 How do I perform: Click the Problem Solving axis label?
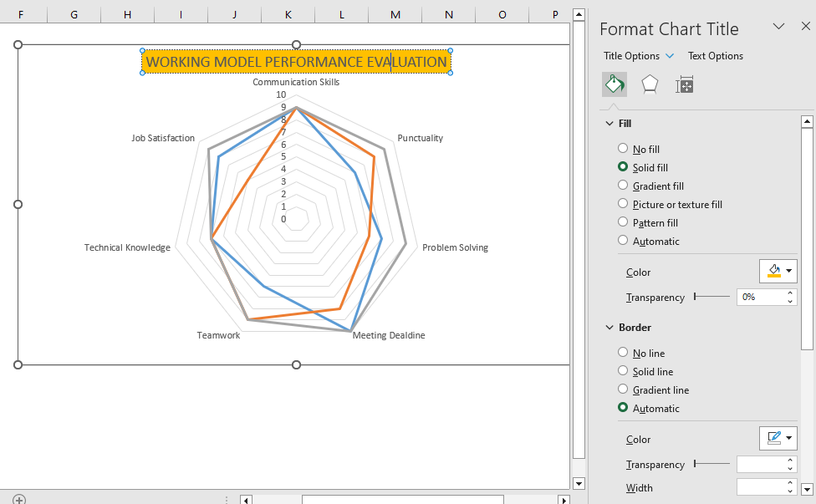(456, 247)
